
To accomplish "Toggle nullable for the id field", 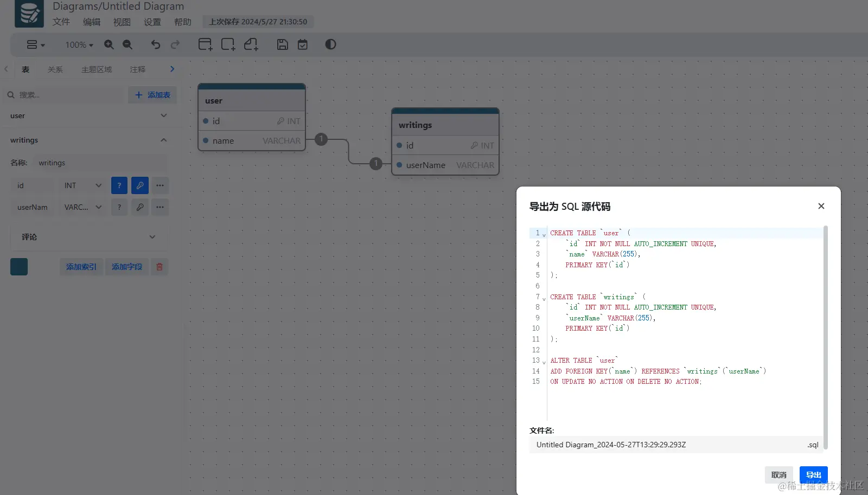I will pos(119,185).
